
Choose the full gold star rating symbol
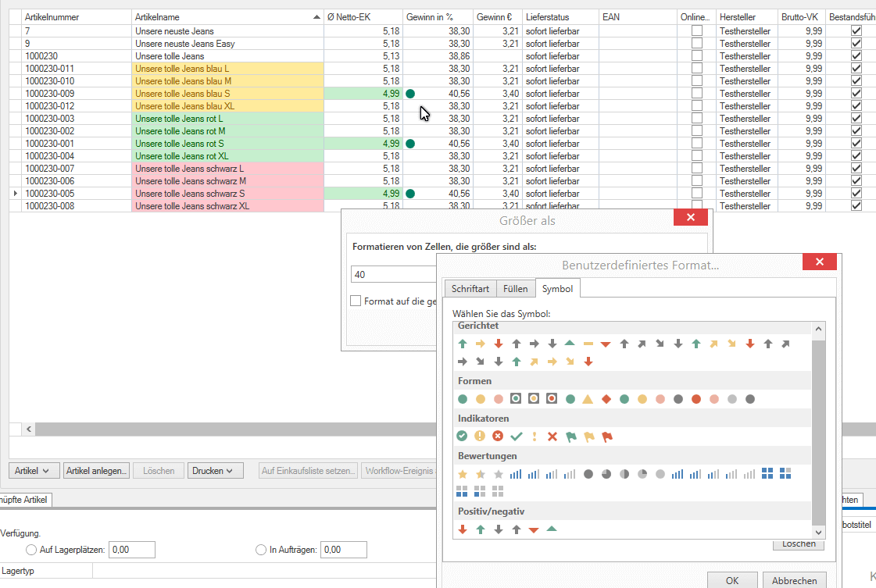(x=463, y=474)
